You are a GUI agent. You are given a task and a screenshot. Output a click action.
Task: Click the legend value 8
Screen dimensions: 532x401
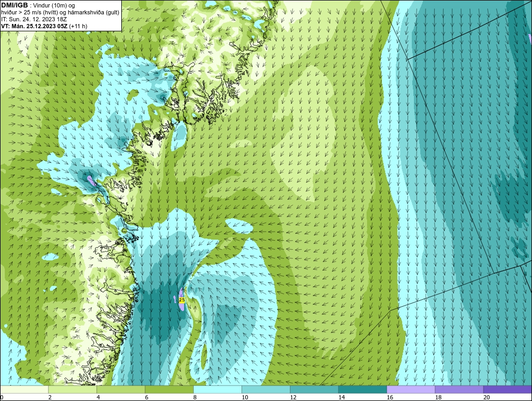click(195, 397)
